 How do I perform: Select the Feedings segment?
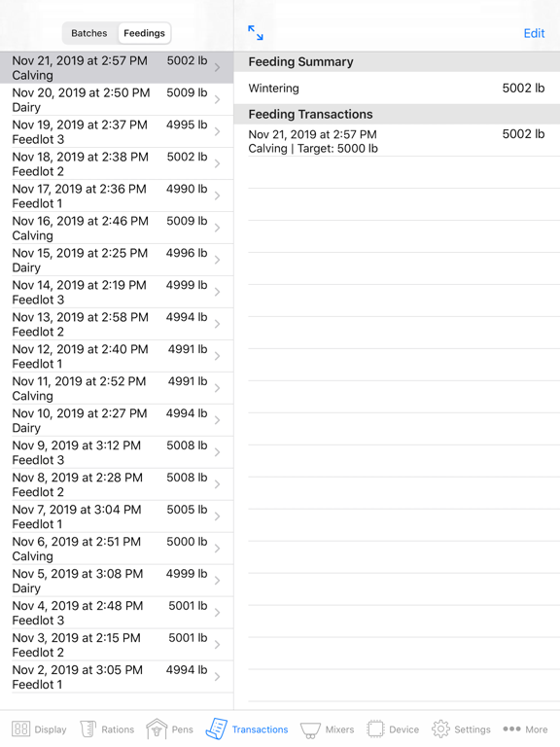(144, 33)
